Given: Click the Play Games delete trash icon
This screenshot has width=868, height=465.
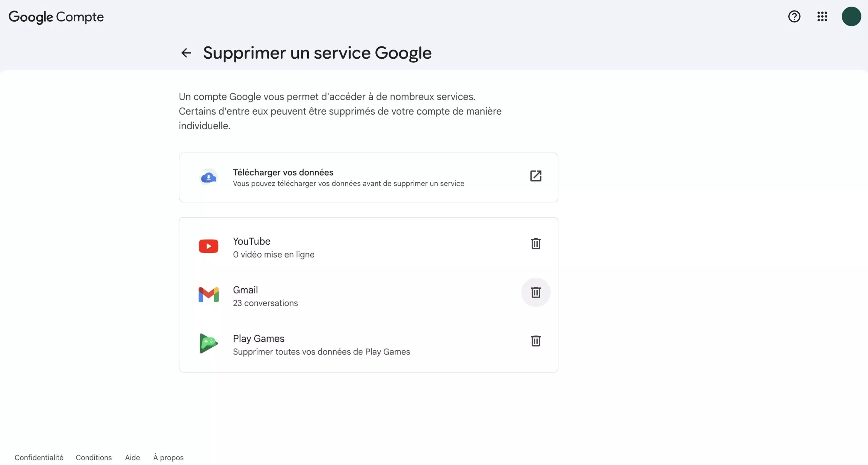Looking at the screenshot, I should tap(535, 341).
